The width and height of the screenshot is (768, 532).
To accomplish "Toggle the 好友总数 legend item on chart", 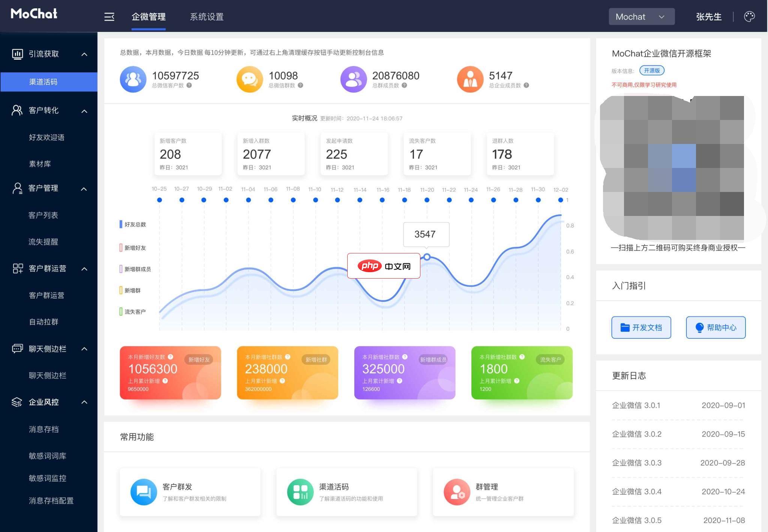I will (133, 224).
